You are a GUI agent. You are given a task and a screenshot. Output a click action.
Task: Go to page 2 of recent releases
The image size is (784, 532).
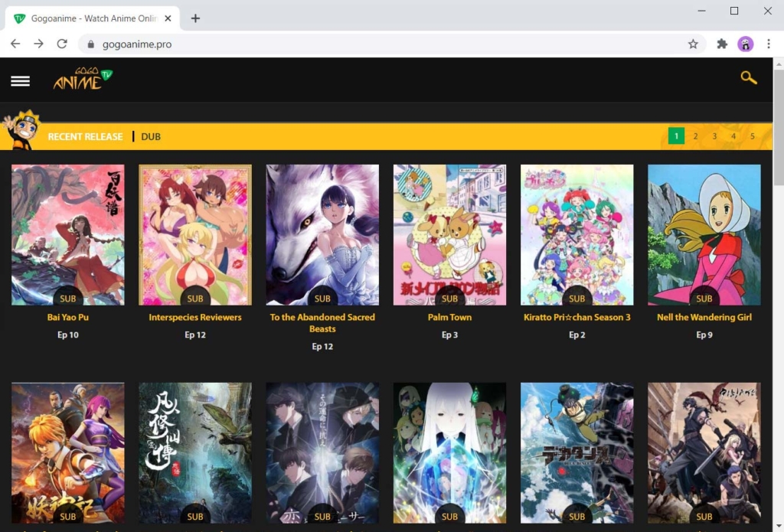695,136
